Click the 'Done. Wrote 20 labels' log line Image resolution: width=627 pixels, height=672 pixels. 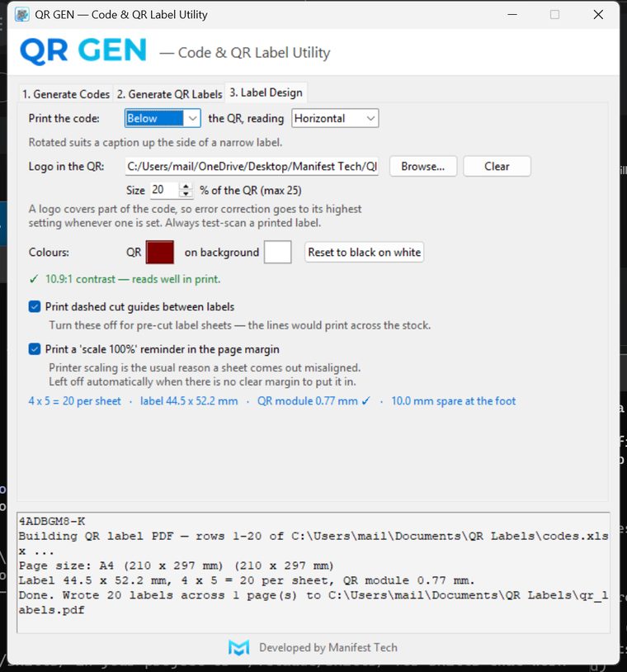coord(313,603)
